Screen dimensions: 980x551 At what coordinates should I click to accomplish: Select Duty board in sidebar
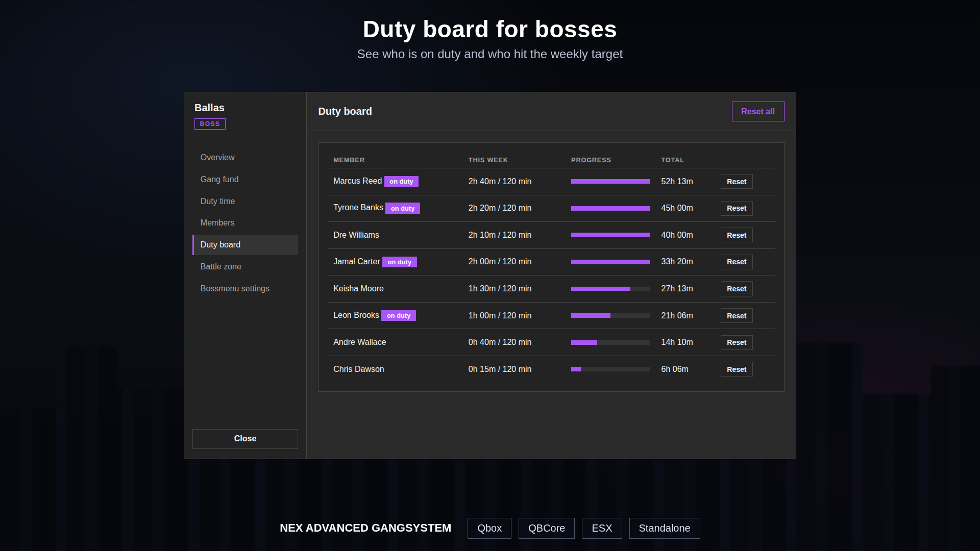[x=245, y=245]
